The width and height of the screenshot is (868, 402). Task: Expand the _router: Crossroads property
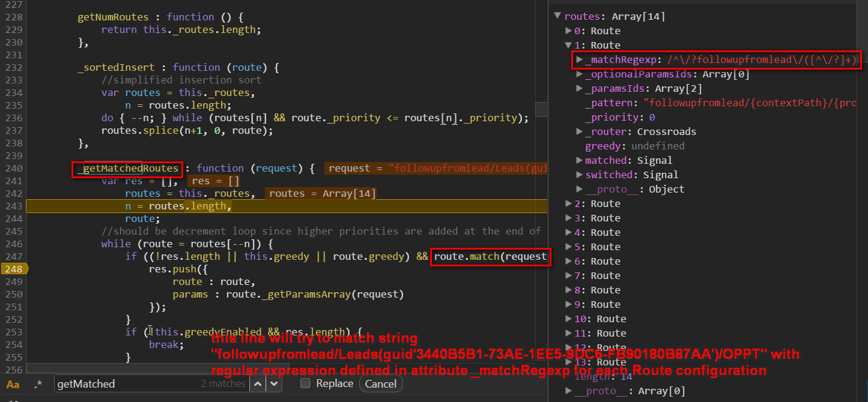(x=580, y=132)
